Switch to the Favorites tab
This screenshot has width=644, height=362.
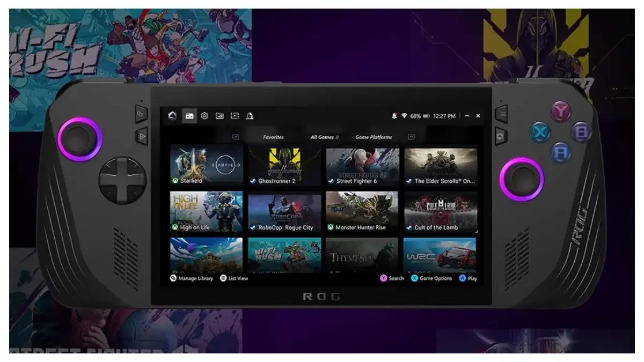(x=273, y=137)
